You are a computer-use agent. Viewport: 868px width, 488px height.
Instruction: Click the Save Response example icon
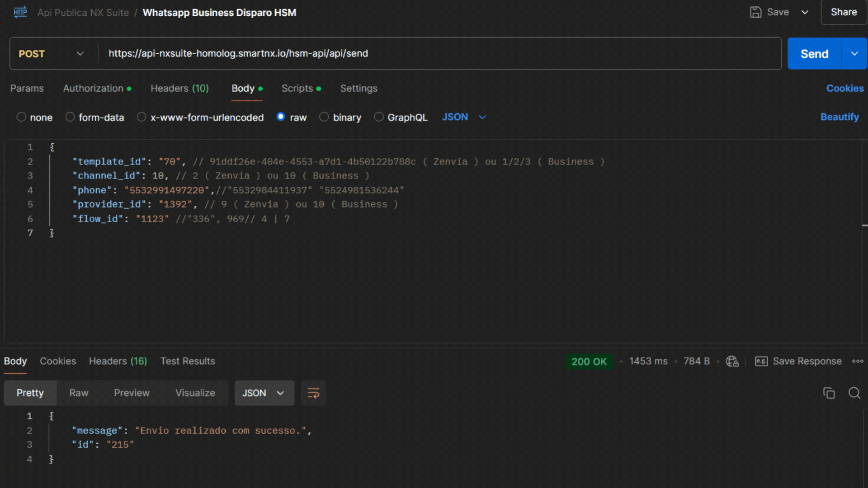click(x=761, y=361)
